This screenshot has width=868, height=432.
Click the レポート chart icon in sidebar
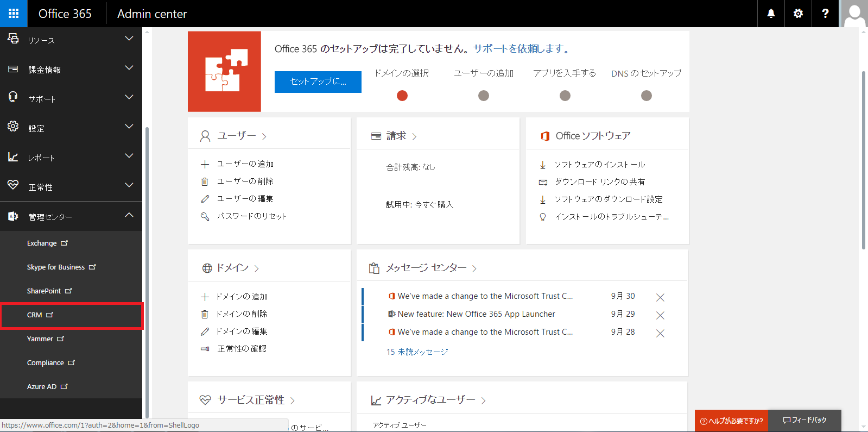pos(13,156)
